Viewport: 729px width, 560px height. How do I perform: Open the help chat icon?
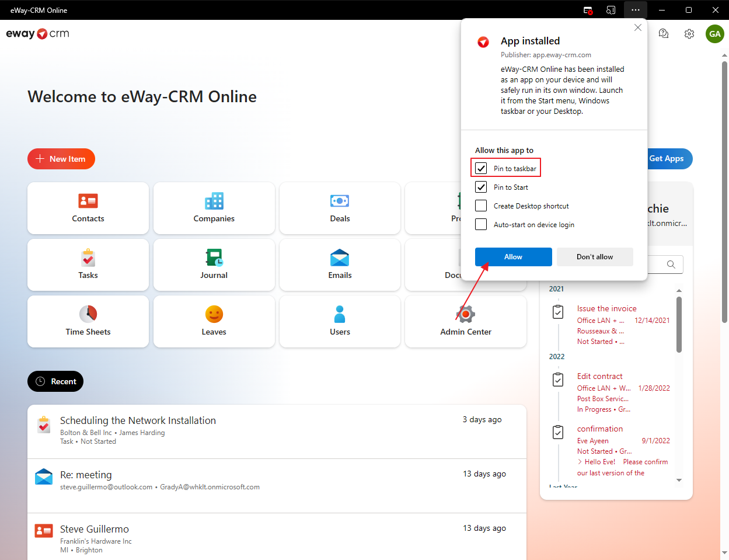pyautogui.click(x=664, y=34)
